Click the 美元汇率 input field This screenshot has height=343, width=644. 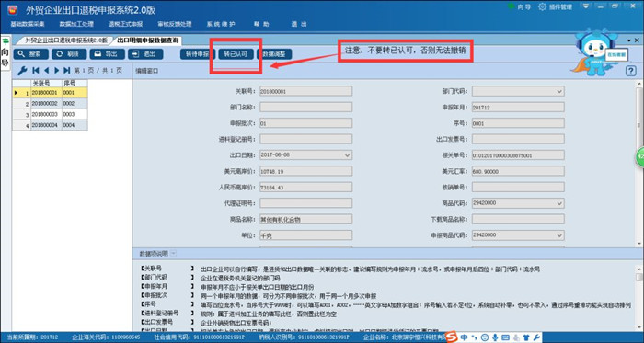(x=518, y=171)
